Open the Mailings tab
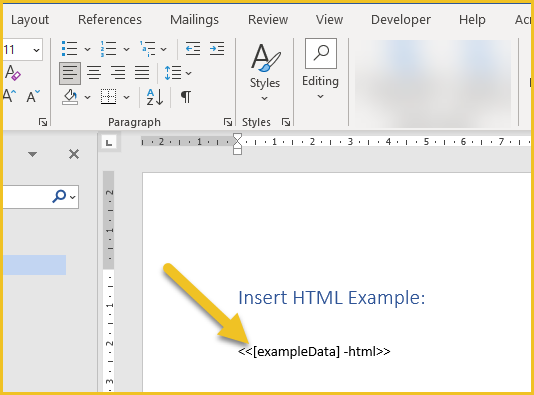 pos(194,20)
